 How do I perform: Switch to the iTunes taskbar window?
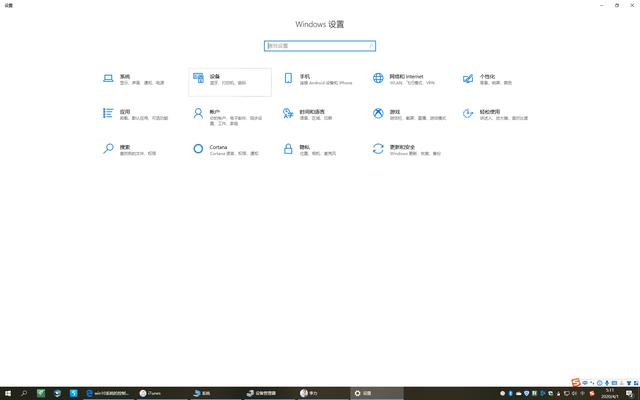click(162, 393)
